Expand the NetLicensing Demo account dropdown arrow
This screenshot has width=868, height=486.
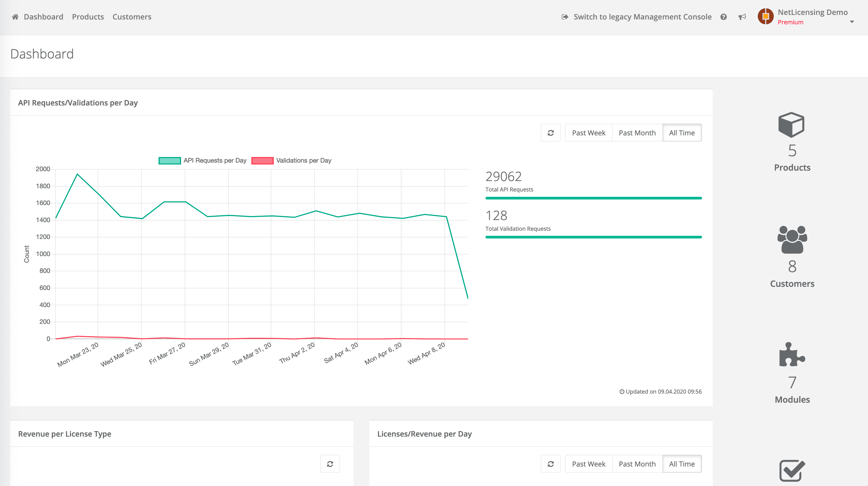tap(852, 22)
